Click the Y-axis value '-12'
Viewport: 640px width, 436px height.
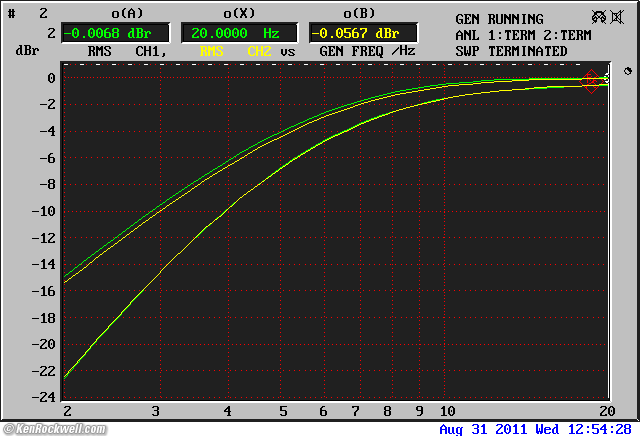click(43, 238)
